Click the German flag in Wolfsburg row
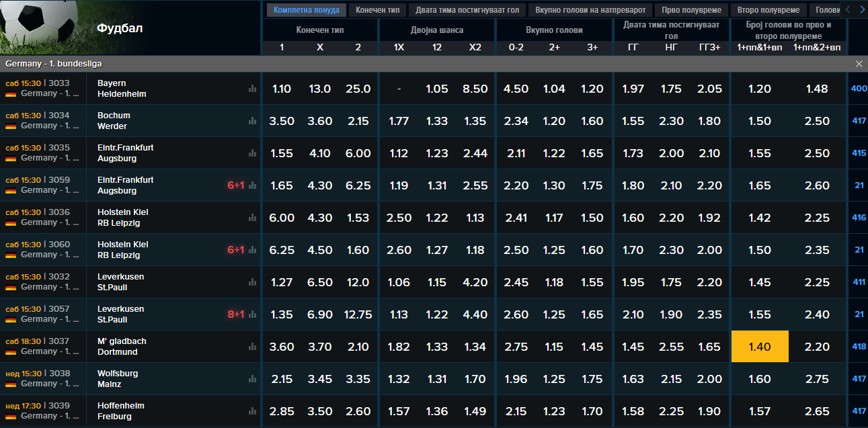This screenshot has width=868, height=428. (11, 384)
